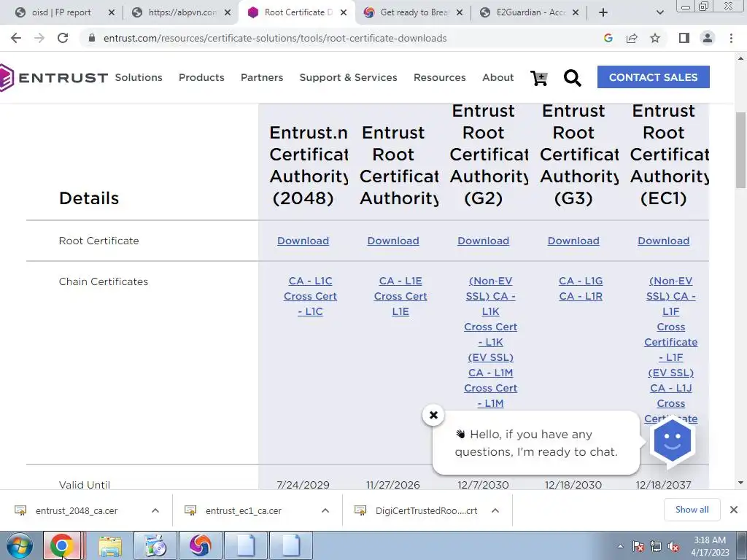Switch to the abpvn.com tab
Viewport: 747px width, 560px height.
[181, 12]
